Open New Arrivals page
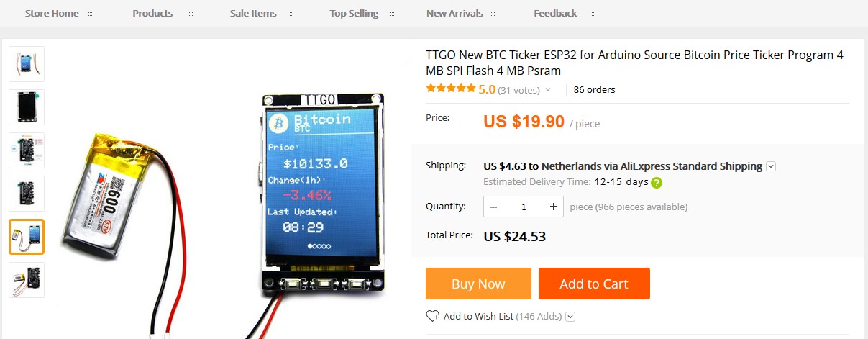The width and height of the screenshot is (868, 339). coord(454,13)
